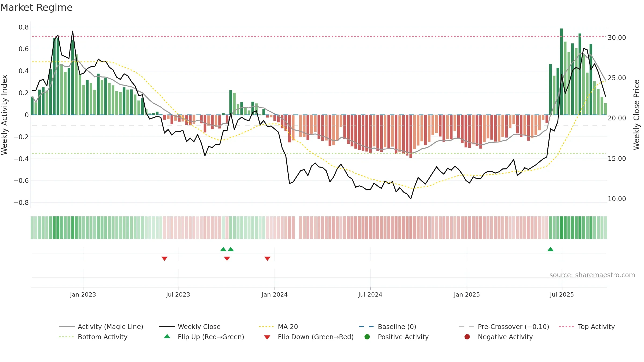Image resolution: width=644 pixels, height=362 pixels.
Task: Click the source: sharemaestro.com text
Action: click(592, 275)
